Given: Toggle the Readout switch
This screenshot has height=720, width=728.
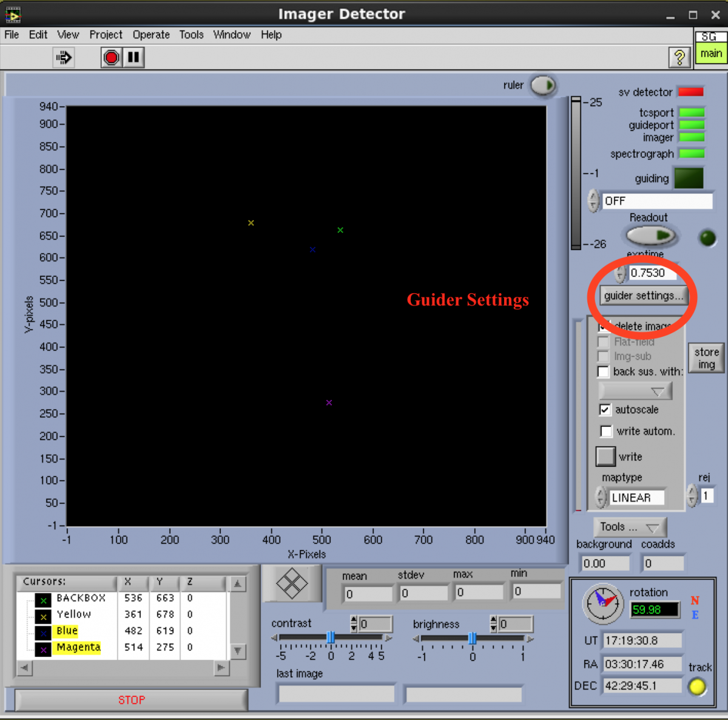Looking at the screenshot, I should pyautogui.click(x=651, y=235).
